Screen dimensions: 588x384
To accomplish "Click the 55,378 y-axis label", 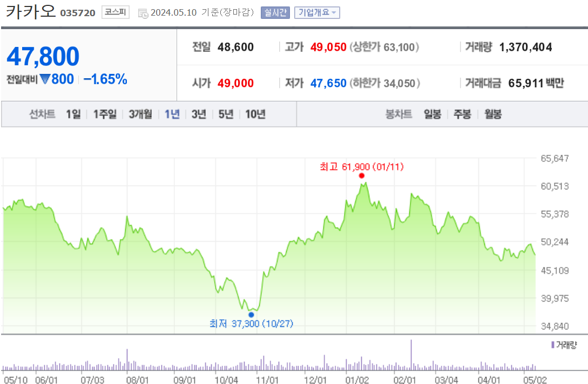I will pyautogui.click(x=555, y=214).
